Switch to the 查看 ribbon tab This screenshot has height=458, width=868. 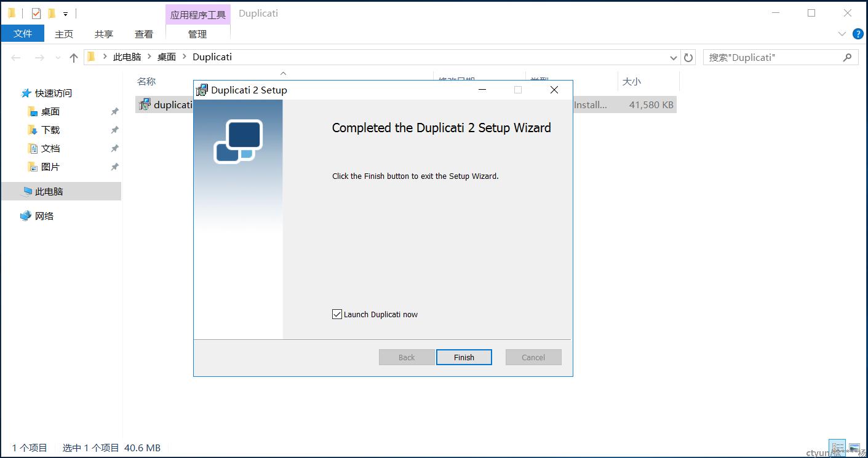(x=144, y=34)
